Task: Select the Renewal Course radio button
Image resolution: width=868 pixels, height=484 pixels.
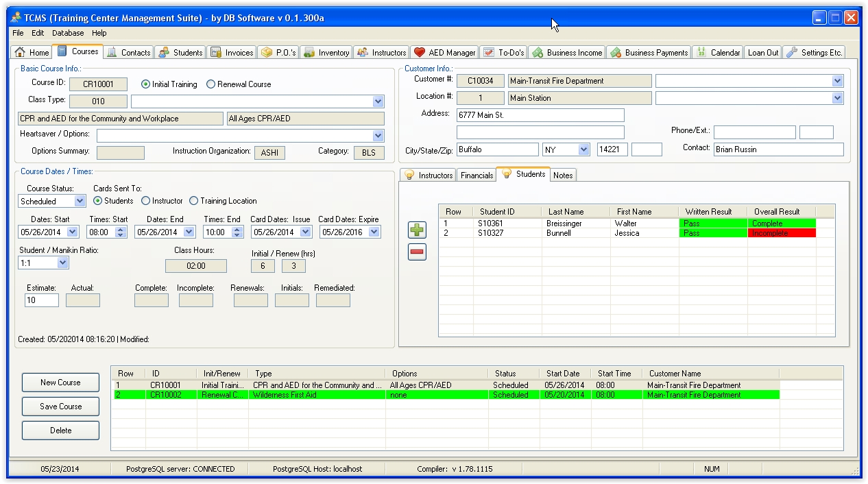Action: (x=211, y=84)
